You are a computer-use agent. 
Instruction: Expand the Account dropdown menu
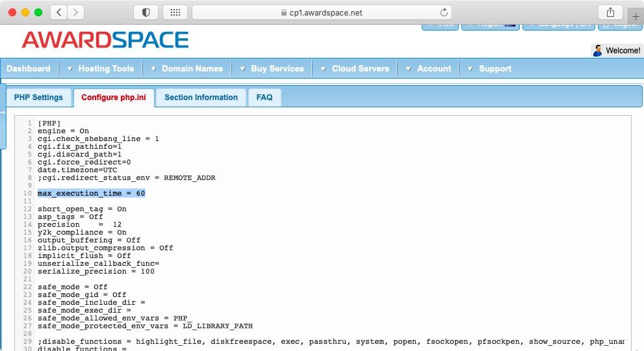point(428,69)
